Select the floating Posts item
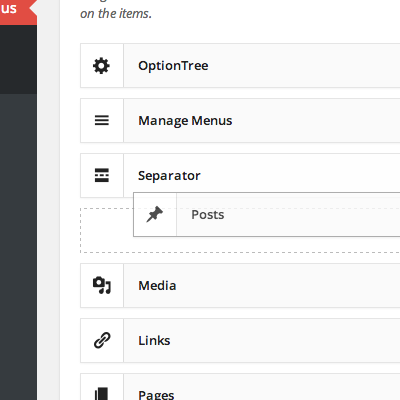Viewport: 400px width, 400px height. [x=267, y=214]
